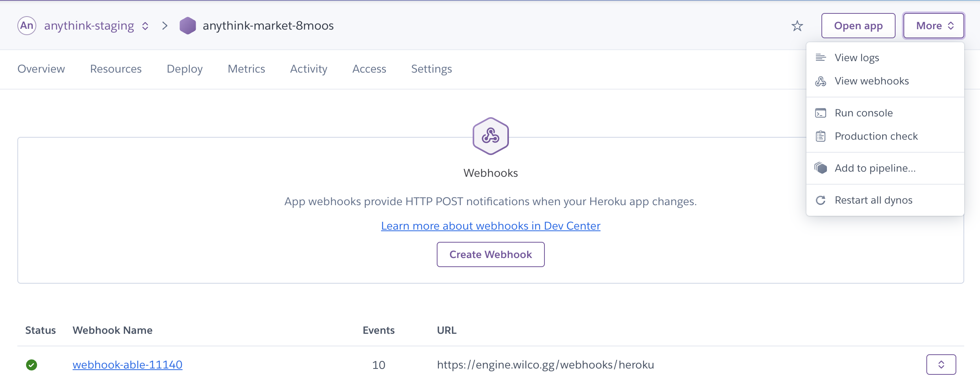The width and height of the screenshot is (980, 389).
Task: Click the Webhook Name column header
Action: [x=112, y=330]
